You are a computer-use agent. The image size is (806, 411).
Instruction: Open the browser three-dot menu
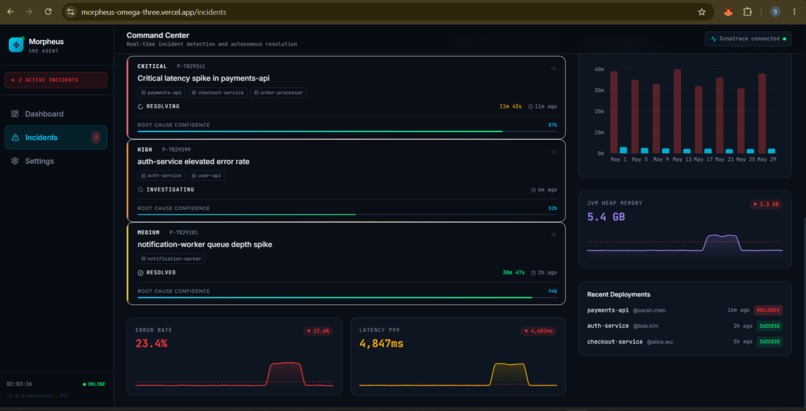click(x=795, y=12)
